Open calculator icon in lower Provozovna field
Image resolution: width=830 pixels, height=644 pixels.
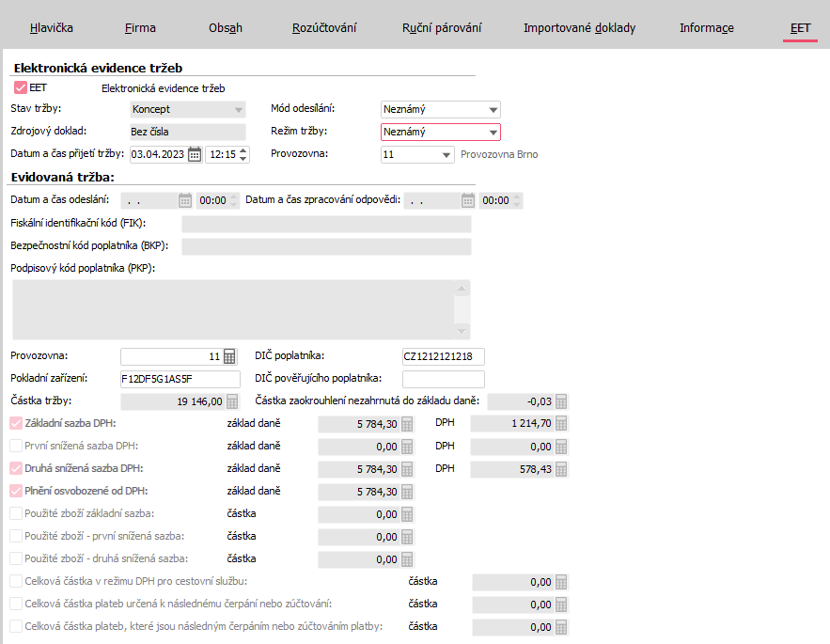tap(228, 356)
